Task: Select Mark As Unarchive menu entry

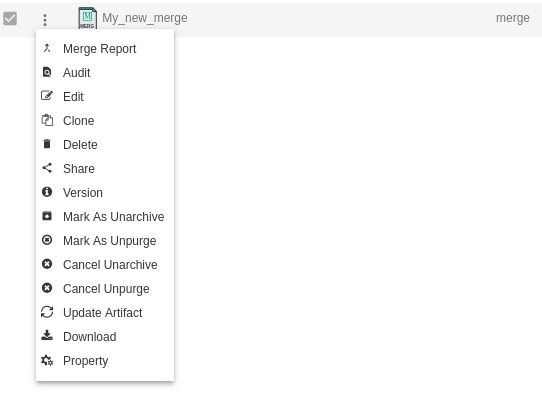Action: (x=105, y=217)
